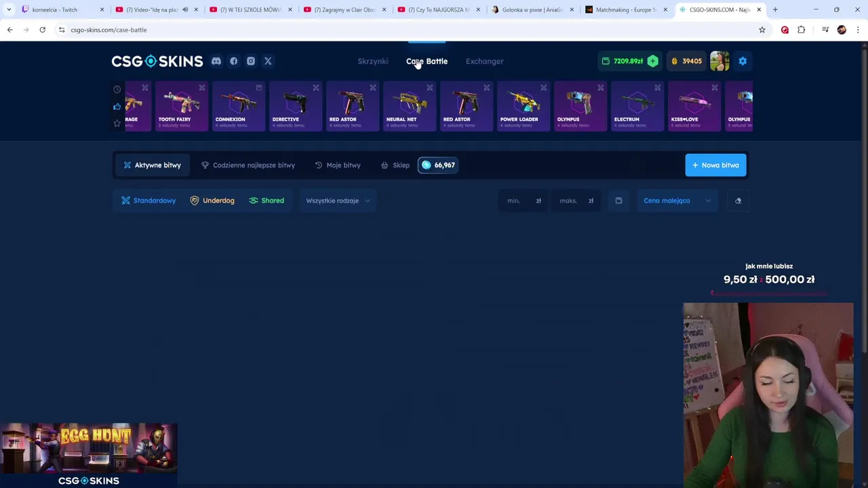Mute the audio-playing YouTube browser tab
This screenshot has width=868, height=488.
pyautogui.click(x=184, y=9)
